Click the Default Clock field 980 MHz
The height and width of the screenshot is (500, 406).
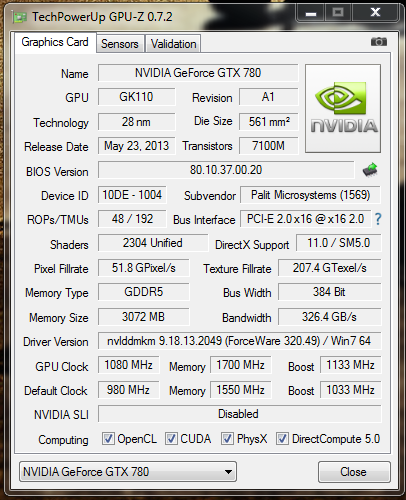(x=129, y=390)
